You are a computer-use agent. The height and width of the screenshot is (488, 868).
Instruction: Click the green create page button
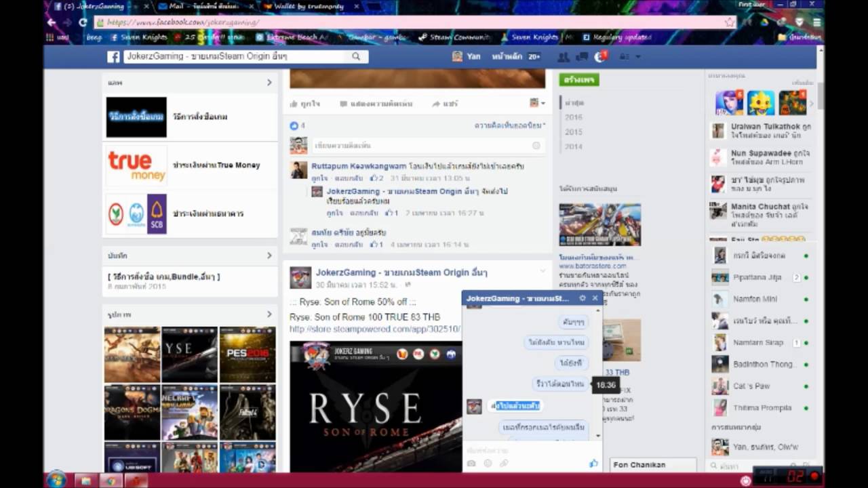(x=578, y=80)
